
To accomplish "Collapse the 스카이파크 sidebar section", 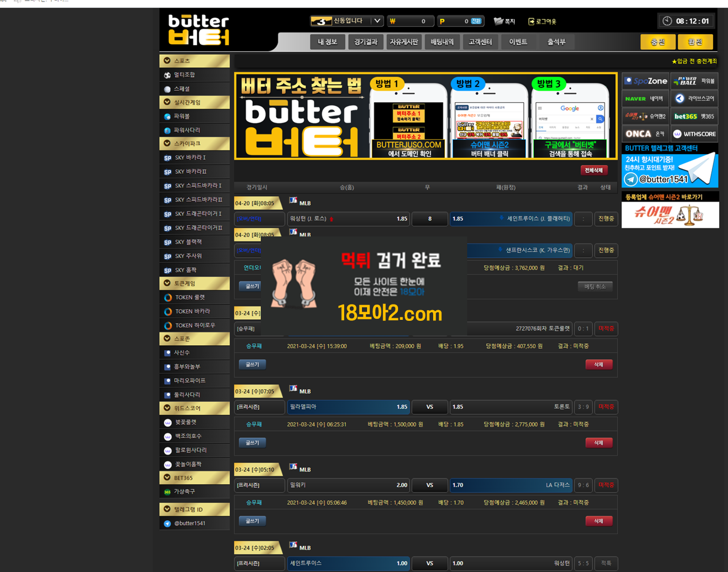I will (195, 144).
